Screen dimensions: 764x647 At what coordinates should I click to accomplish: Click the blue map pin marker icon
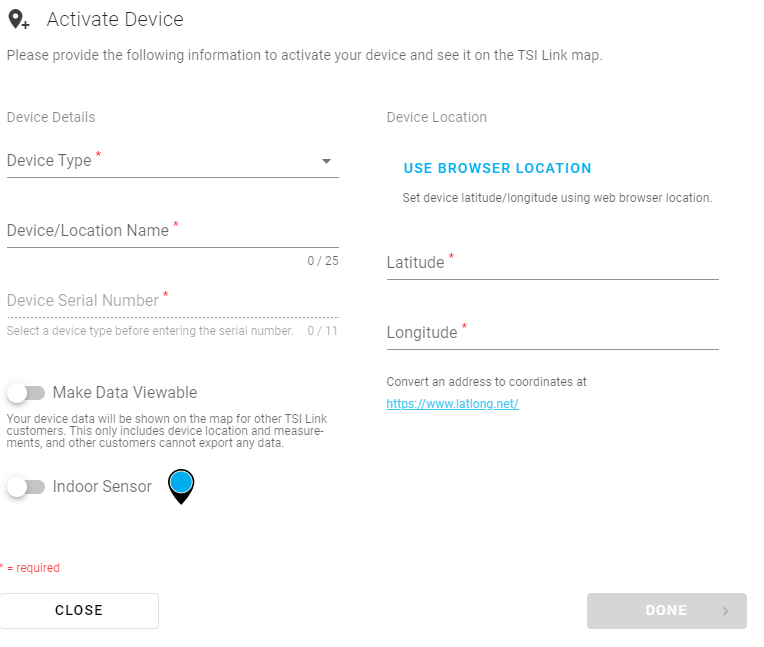181,485
